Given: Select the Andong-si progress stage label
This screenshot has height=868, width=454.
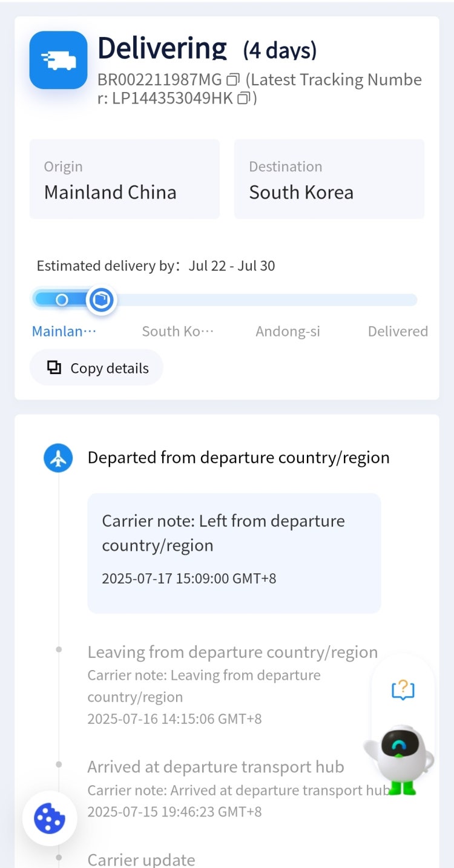Looking at the screenshot, I should [x=288, y=331].
